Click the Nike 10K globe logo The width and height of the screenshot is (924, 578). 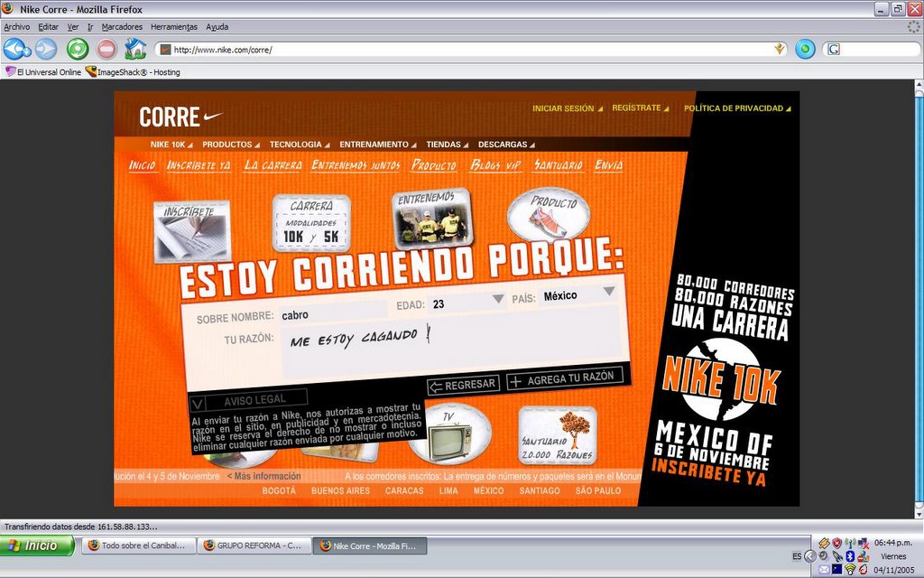coord(721,379)
